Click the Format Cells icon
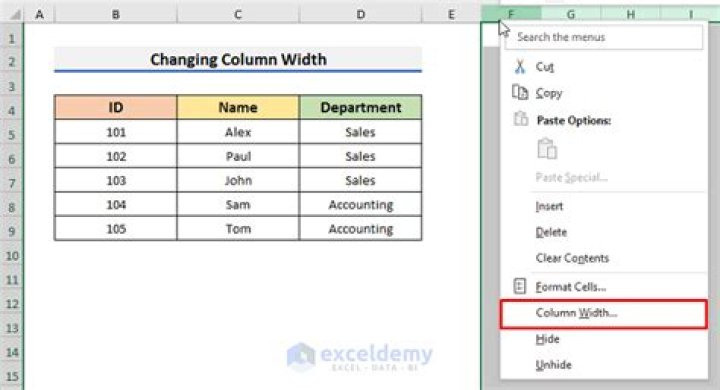The width and height of the screenshot is (720, 390). tap(519, 286)
